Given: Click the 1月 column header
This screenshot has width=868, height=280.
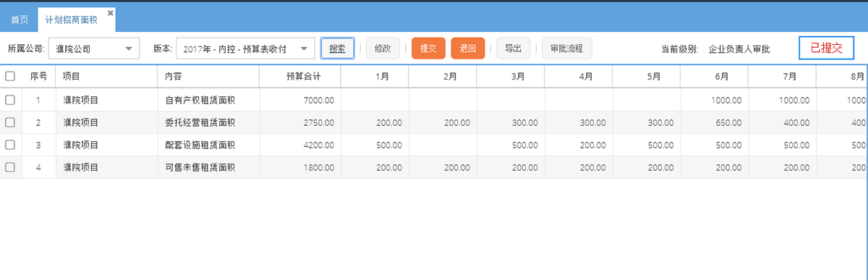Looking at the screenshot, I should 375,76.
